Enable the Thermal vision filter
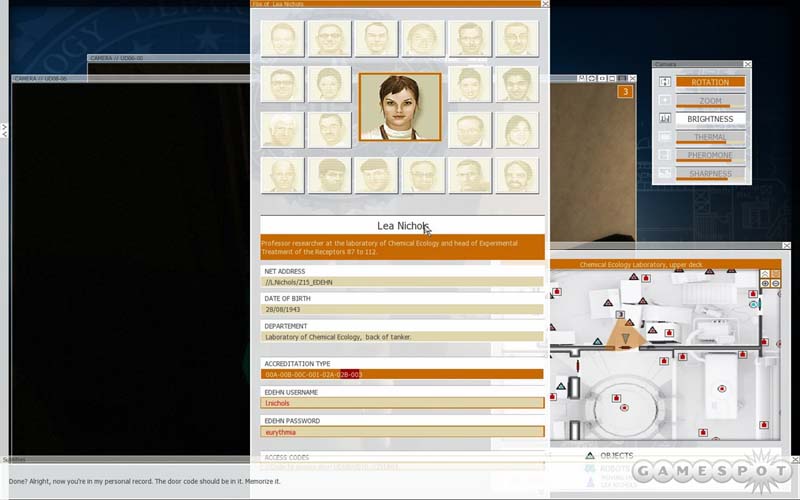Viewport: 800px width, 500px height. click(x=710, y=137)
